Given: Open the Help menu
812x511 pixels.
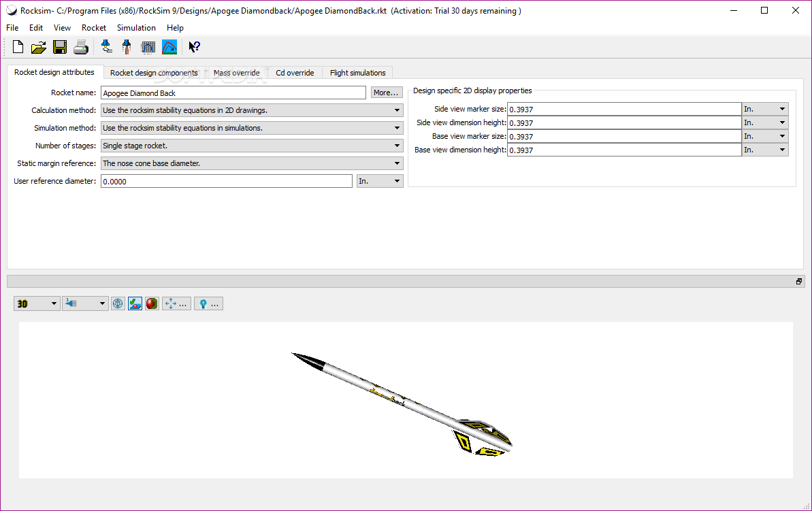Looking at the screenshot, I should coord(175,28).
